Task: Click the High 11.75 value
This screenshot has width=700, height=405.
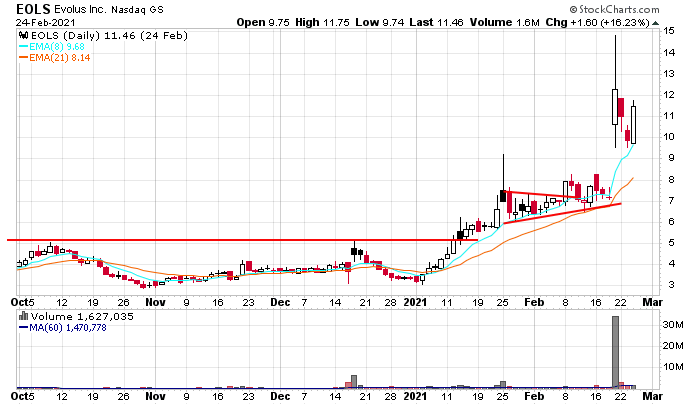Action: [322, 22]
